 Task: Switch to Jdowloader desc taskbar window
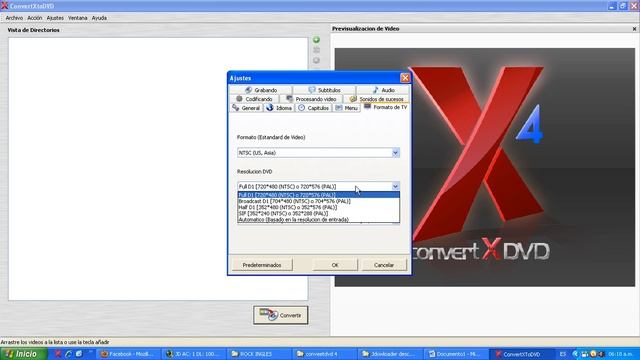(x=388, y=354)
